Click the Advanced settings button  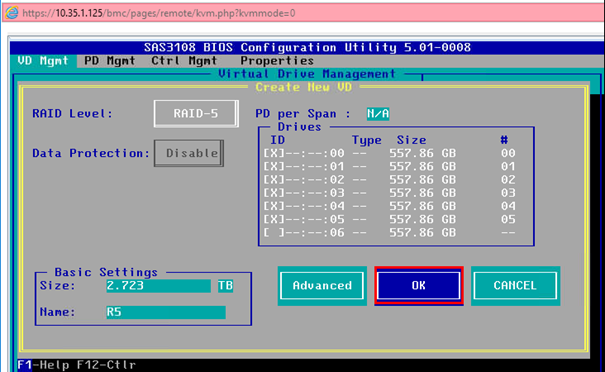pyautogui.click(x=322, y=286)
